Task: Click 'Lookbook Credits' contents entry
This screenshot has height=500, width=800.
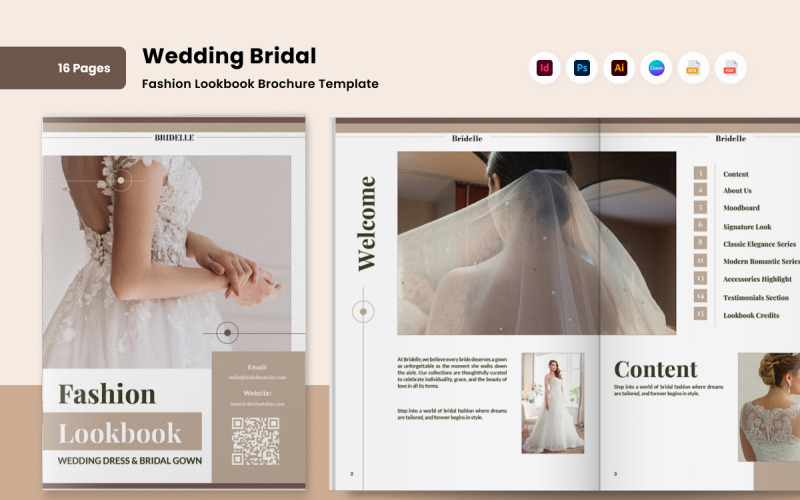Action: pos(751,315)
